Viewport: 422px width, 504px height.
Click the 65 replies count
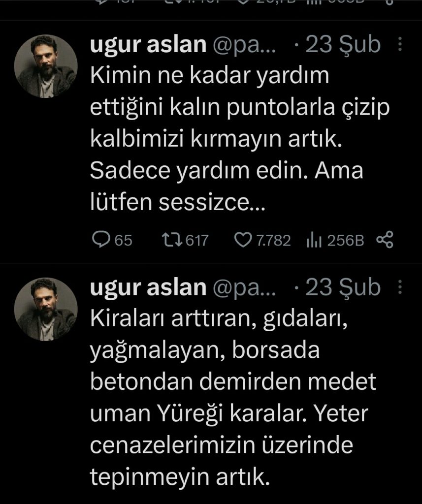tap(124, 241)
